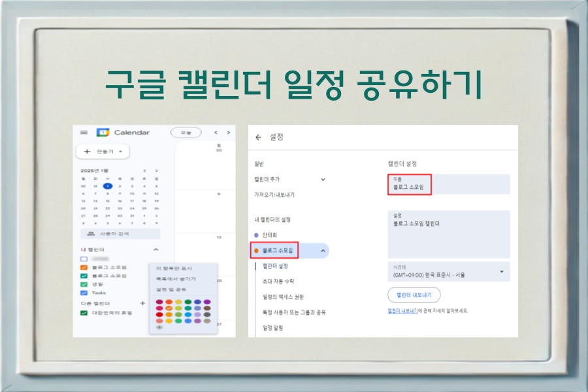This screenshot has width=588, height=392.
Task: Select today's highlighted date 1
Action: click(108, 186)
